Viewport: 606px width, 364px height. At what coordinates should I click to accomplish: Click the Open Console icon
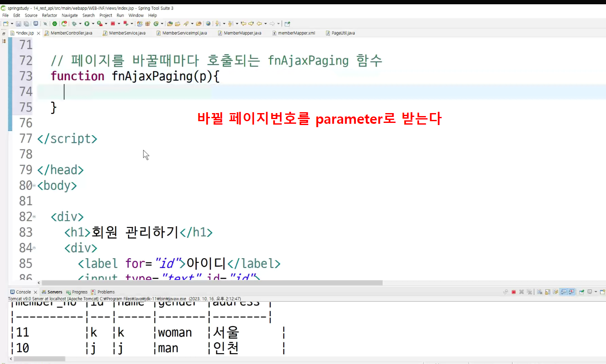pyautogui.click(x=603, y=292)
